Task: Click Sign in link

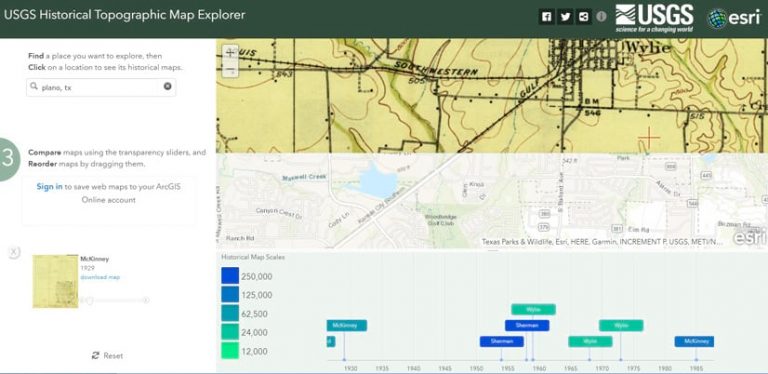Action: (x=49, y=187)
